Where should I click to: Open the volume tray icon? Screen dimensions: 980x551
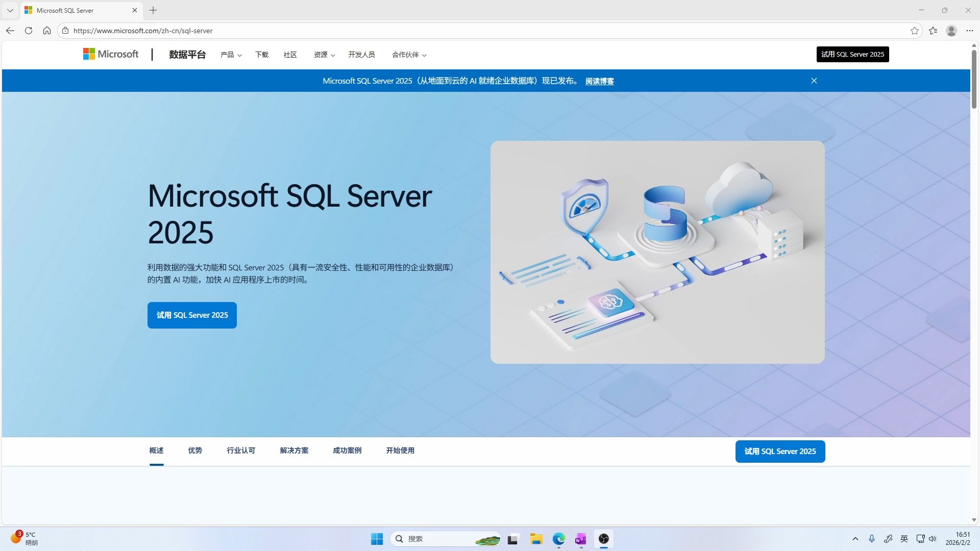click(x=933, y=539)
